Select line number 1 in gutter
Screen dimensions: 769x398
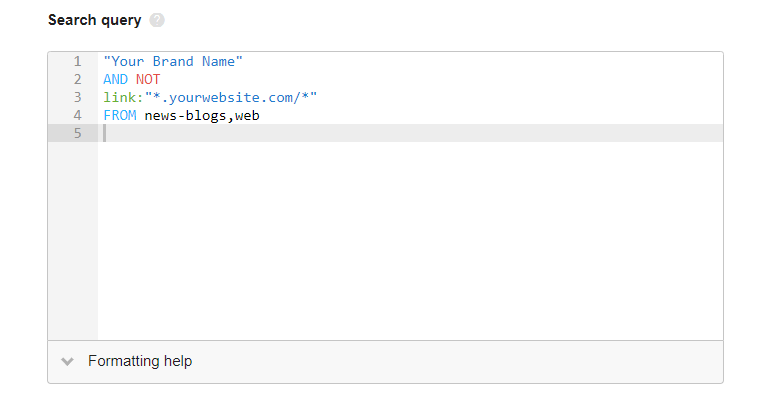click(x=77, y=61)
